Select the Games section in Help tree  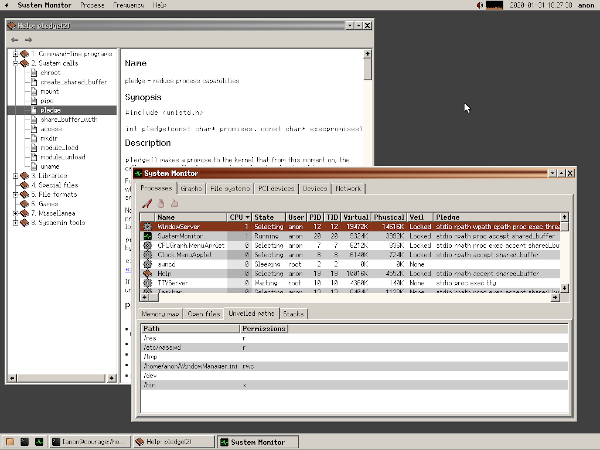pyautogui.click(x=44, y=204)
